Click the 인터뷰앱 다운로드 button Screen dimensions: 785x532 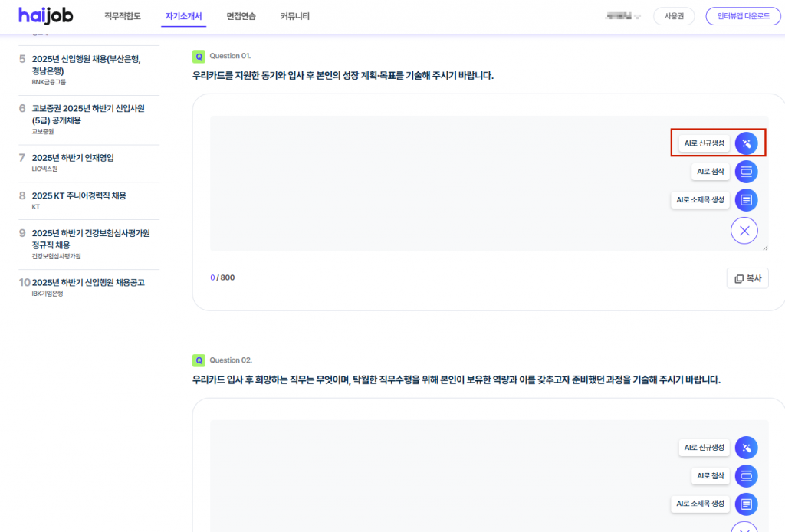(x=743, y=16)
